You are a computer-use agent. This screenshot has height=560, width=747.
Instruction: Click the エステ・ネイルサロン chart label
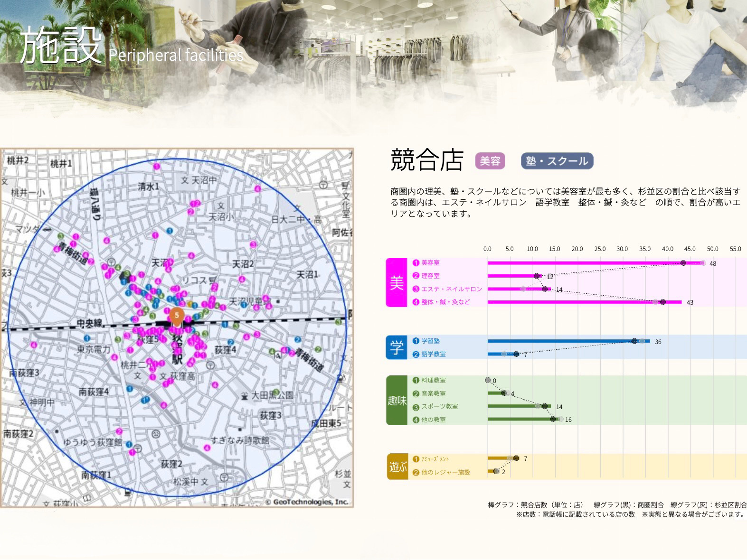(x=451, y=289)
